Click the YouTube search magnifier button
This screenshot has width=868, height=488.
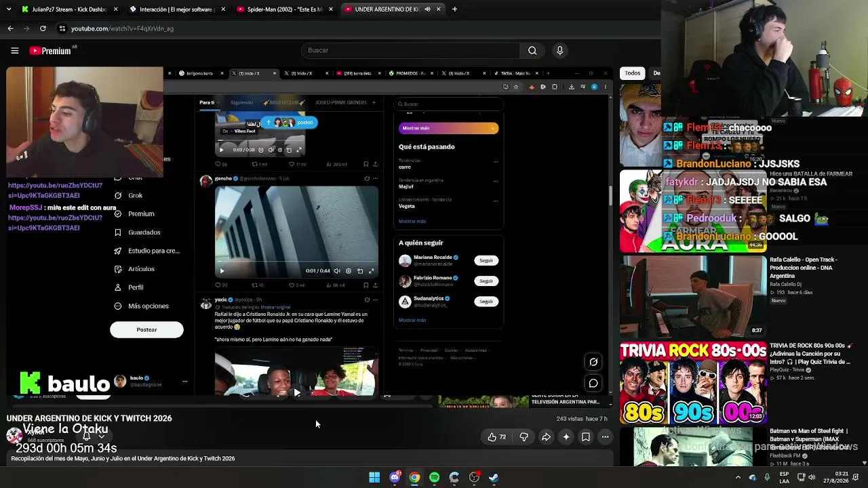point(532,50)
